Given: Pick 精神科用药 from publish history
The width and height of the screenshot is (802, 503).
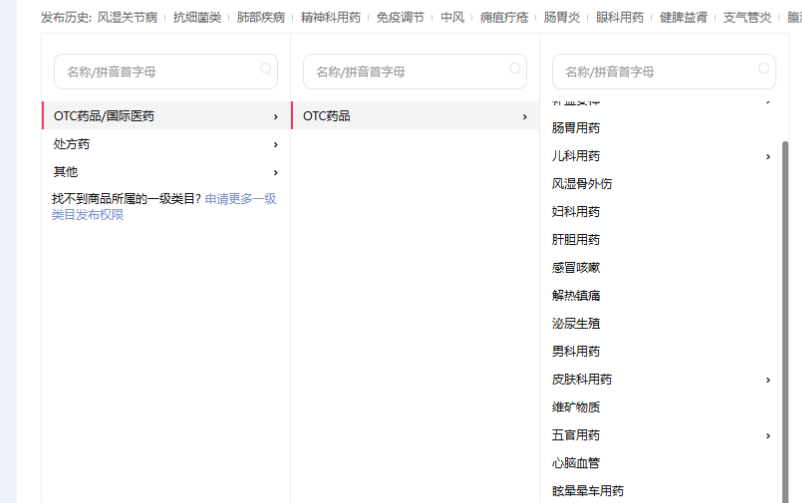Looking at the screenshot, I should 331,17.
